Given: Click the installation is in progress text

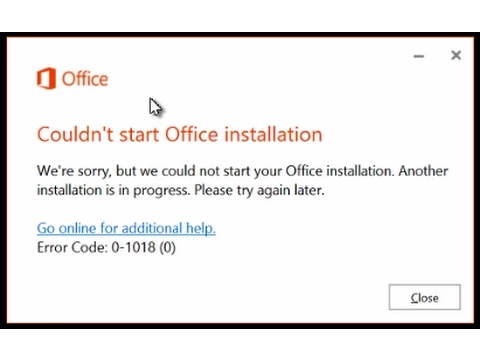Looking at the screenshot, I should [x=114, y=190].
